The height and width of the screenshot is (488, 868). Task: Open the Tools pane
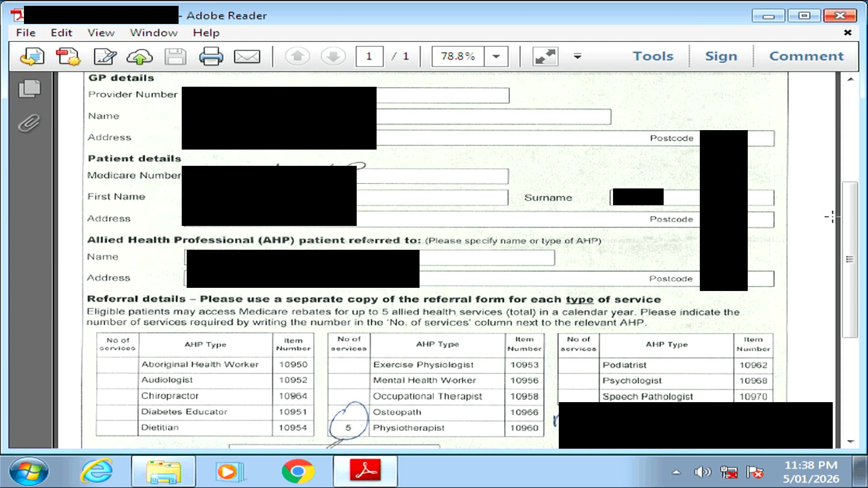click(x=653, y=56)
